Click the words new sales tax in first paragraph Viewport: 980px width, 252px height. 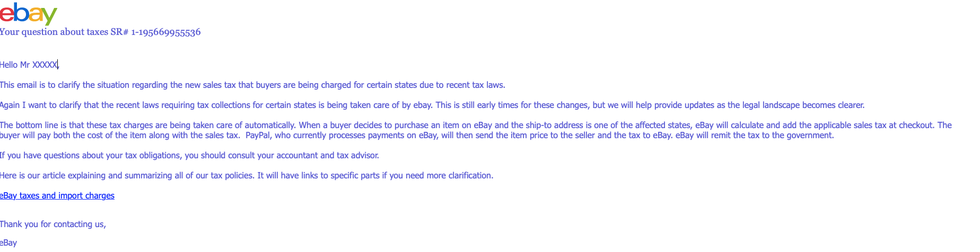[211, 85]
